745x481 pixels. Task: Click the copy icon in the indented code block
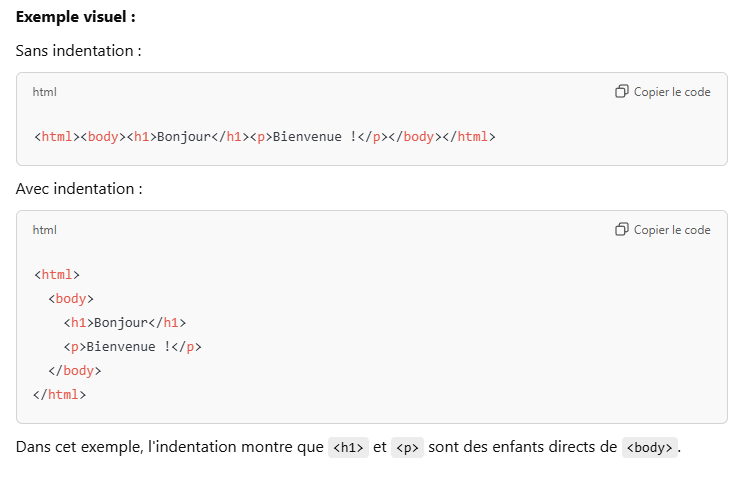pyautogui.click(x=621, y=230)
